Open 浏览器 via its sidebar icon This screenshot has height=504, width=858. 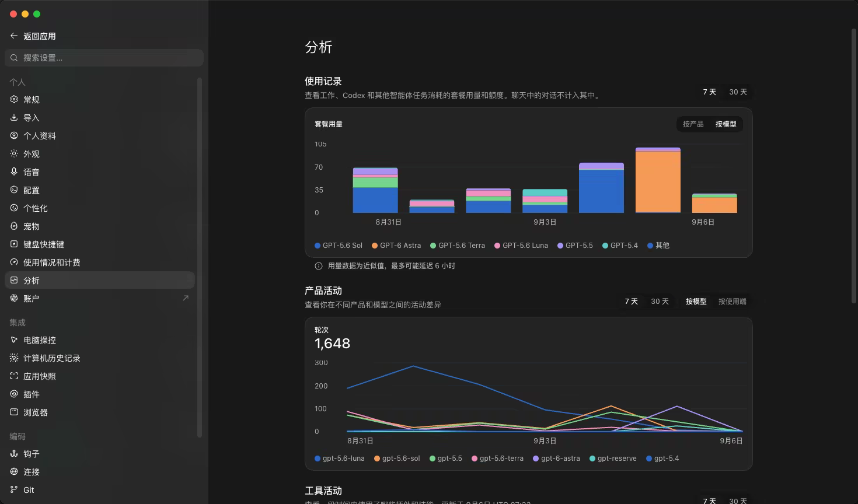14,412
